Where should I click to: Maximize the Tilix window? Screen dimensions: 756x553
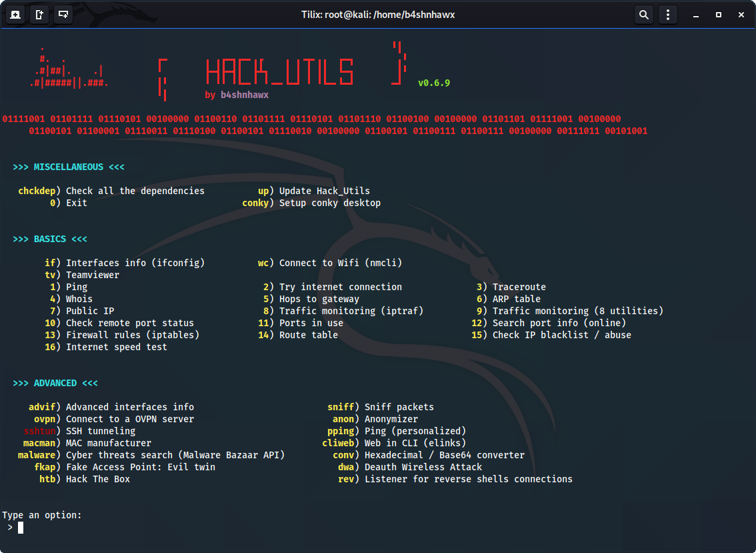pyautogui.click(x=719, y=15)
